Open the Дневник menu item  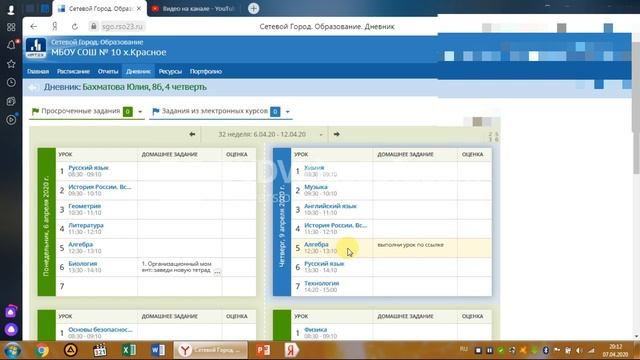138,71
